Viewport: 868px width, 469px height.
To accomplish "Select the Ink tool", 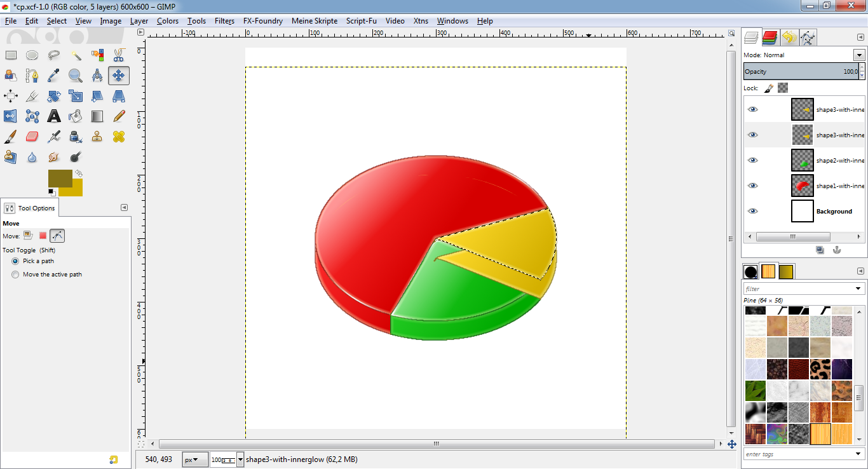I will point(76,137).
